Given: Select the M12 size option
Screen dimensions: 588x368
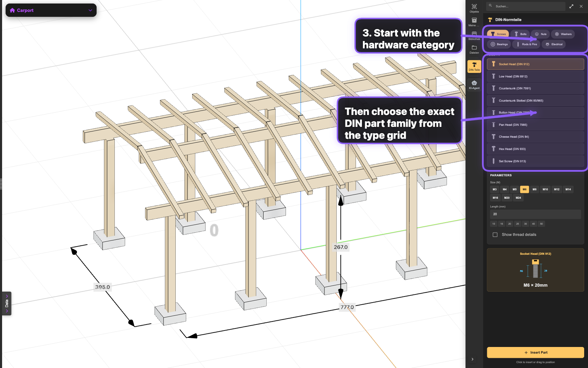Looking at the screenshot, I should [556, 189].
